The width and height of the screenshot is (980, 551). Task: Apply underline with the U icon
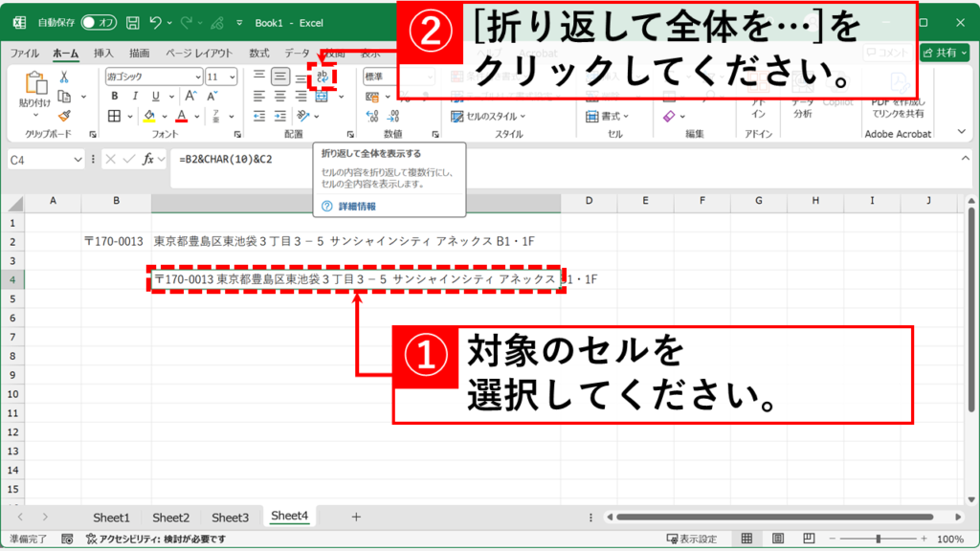coord(156,97)
